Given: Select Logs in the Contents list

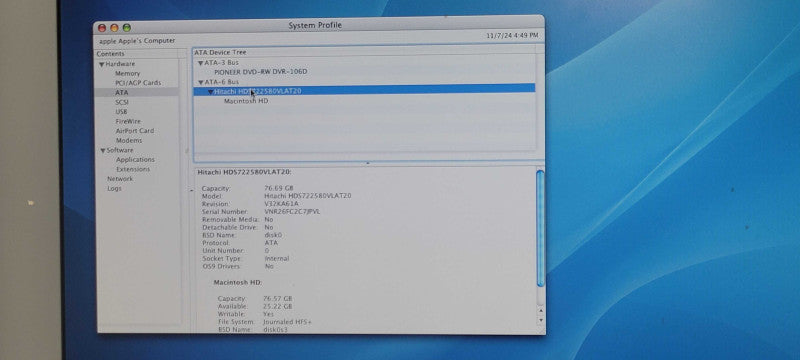Looking at the screenshot, I should pos(114,189).
